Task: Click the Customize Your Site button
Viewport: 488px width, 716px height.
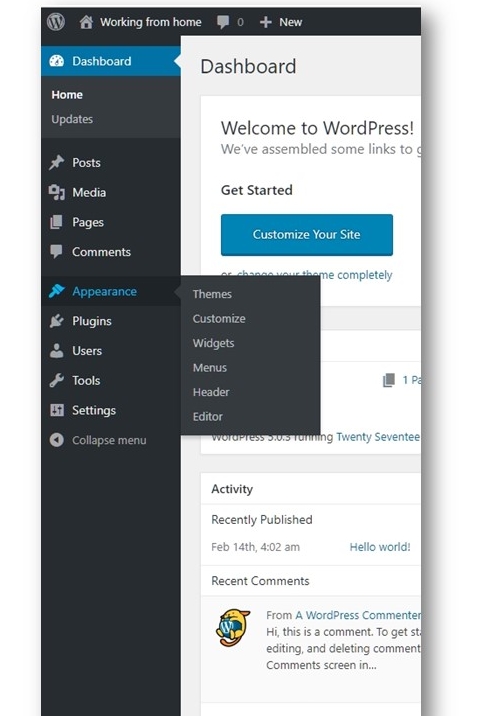Action: pyautogui.click(x=307, y=235)
